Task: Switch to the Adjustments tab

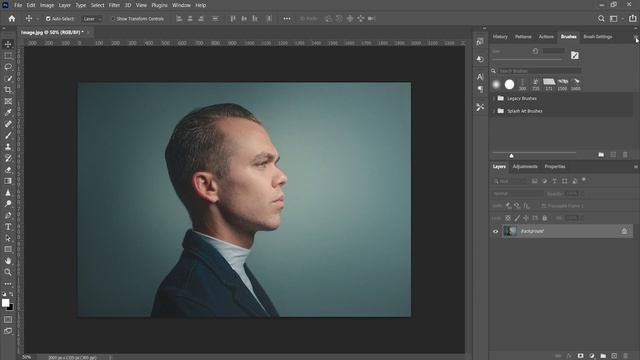Action: pyautogui.click(x=525, y=167)
